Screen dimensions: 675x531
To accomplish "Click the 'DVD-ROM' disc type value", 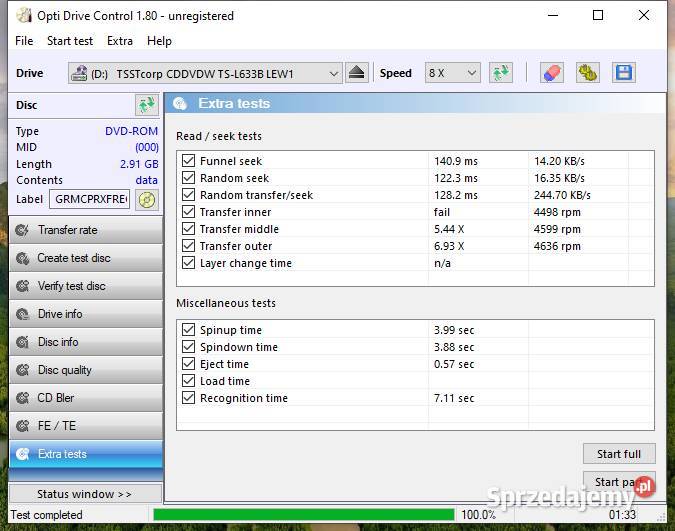I will pyautogui.click(x=131, y=131).
